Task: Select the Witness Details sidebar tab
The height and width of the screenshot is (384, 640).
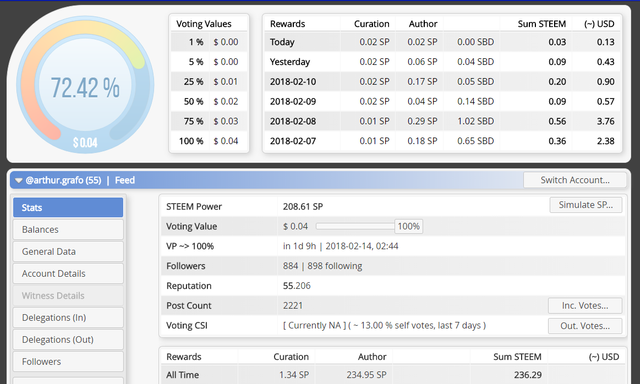Action: (x=68, y=295)
